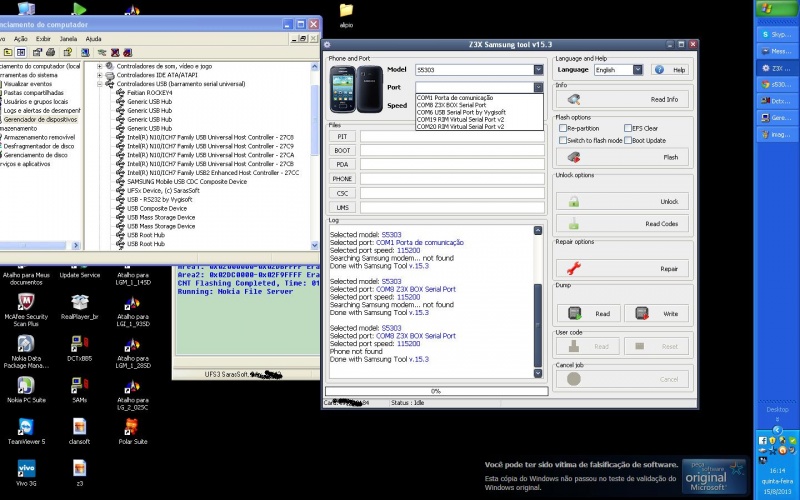
Task: Click the CSC file button
Action: coord(342,193)
